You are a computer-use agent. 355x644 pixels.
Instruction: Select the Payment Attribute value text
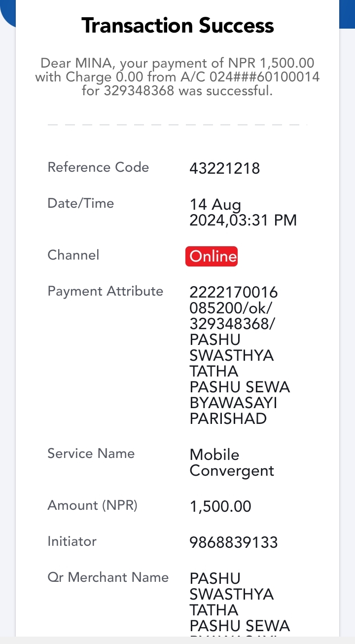(240, 356)
